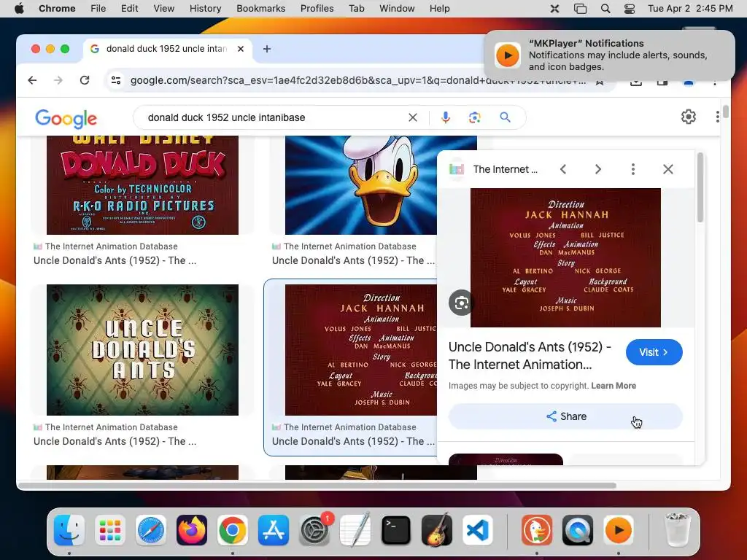Open the View menu
The height and width of the screenshot is (560, 747).
click(x=164, y=8)
